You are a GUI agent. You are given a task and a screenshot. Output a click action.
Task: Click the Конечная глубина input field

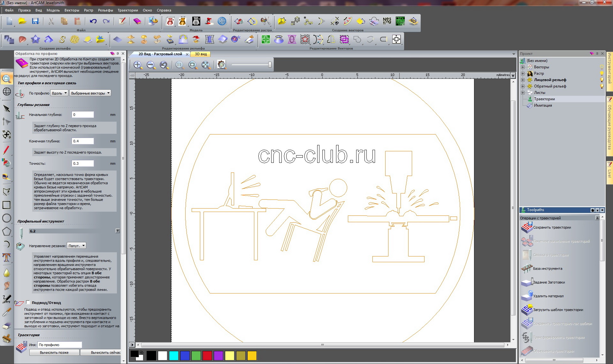[83, 141]
